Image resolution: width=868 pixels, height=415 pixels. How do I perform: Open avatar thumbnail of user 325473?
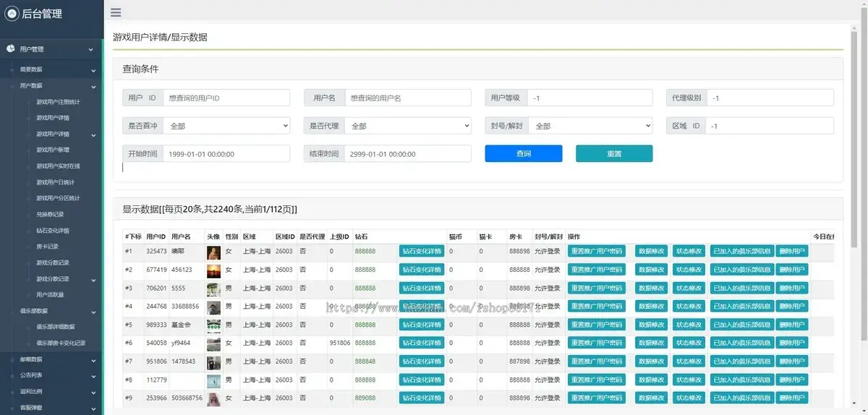point(213,252)
